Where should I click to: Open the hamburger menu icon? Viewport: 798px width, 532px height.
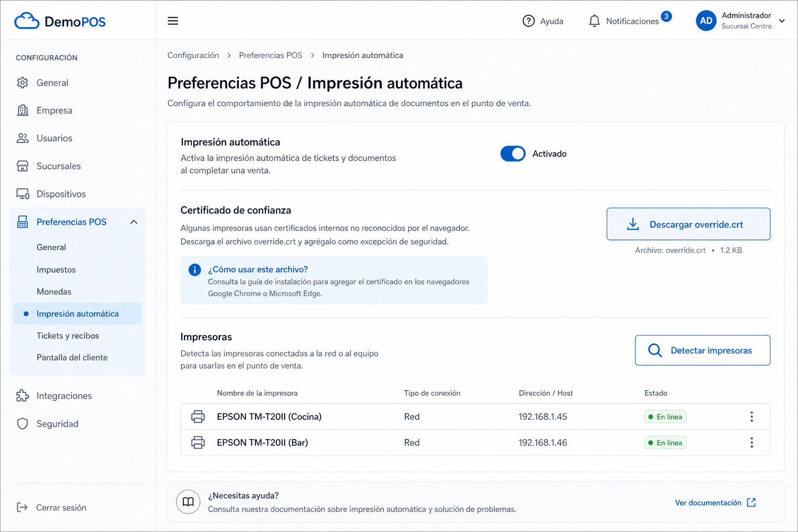[173, 21]
